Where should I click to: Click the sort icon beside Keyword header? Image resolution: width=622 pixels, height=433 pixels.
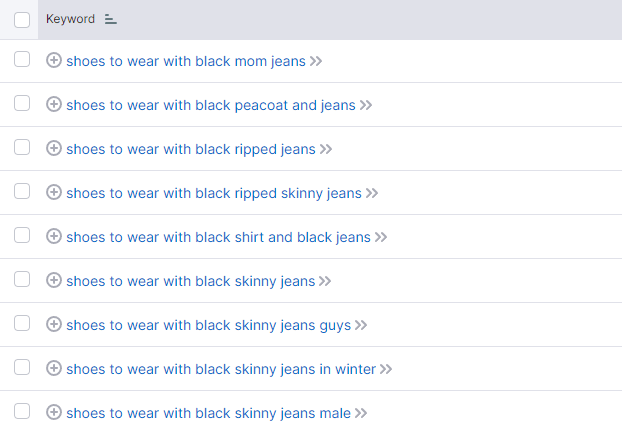point(110,19)
